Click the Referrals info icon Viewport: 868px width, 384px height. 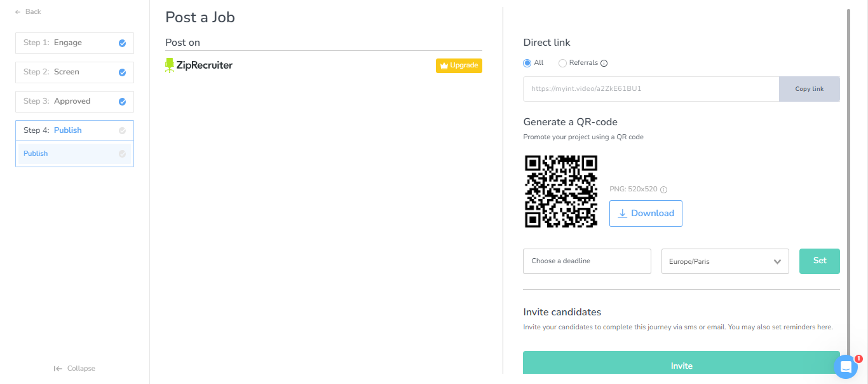click(x=604, y=63)
